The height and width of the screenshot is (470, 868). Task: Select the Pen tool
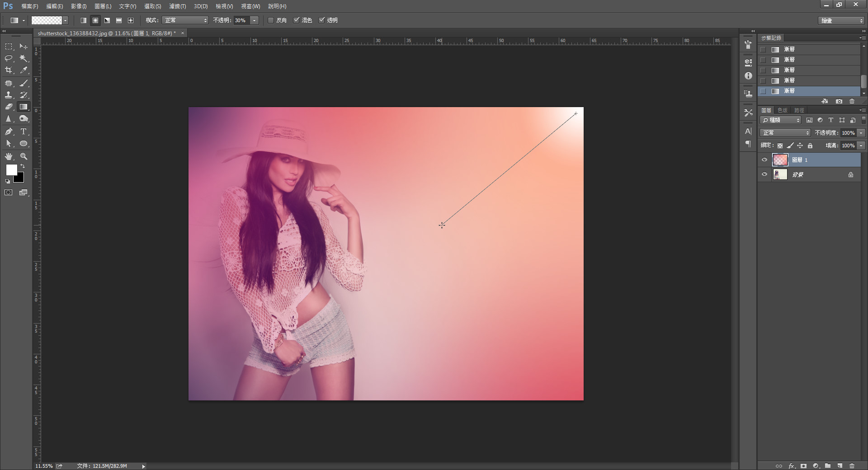click(9, 132)
